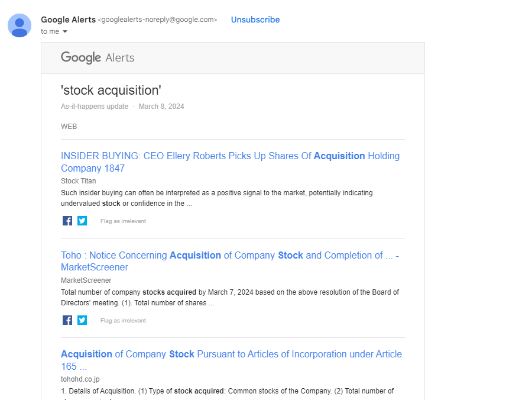This screenshot has height=400, width=532.
Task: Click the 'Such insider buying' snippet text
Action: (217, 198)
